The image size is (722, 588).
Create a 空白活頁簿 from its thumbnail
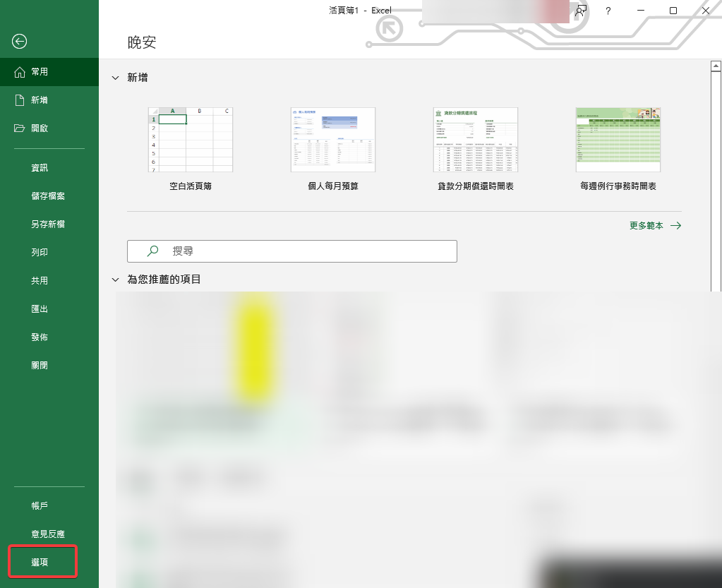[190, 140]
